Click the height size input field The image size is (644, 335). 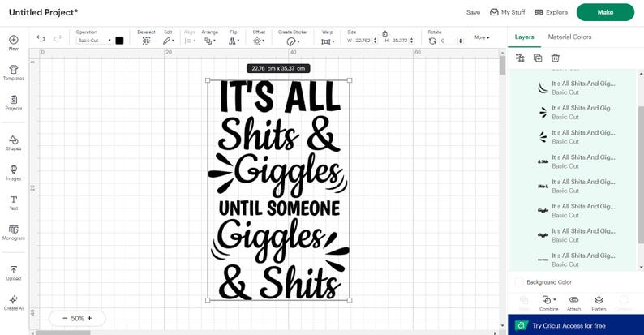[x=400, y=41]
